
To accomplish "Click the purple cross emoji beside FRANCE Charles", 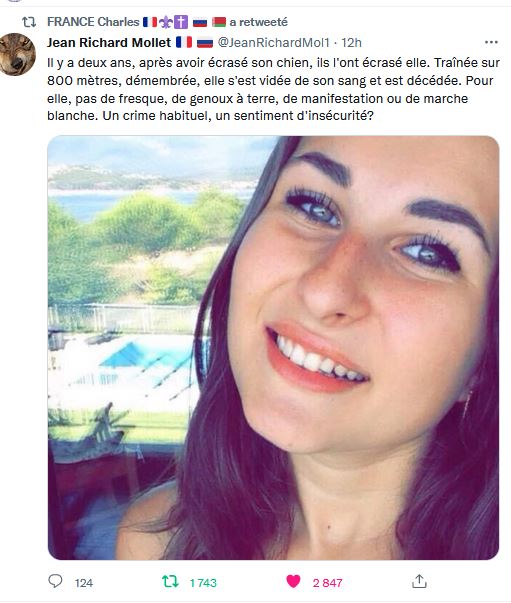I will [x=181, y=22].
